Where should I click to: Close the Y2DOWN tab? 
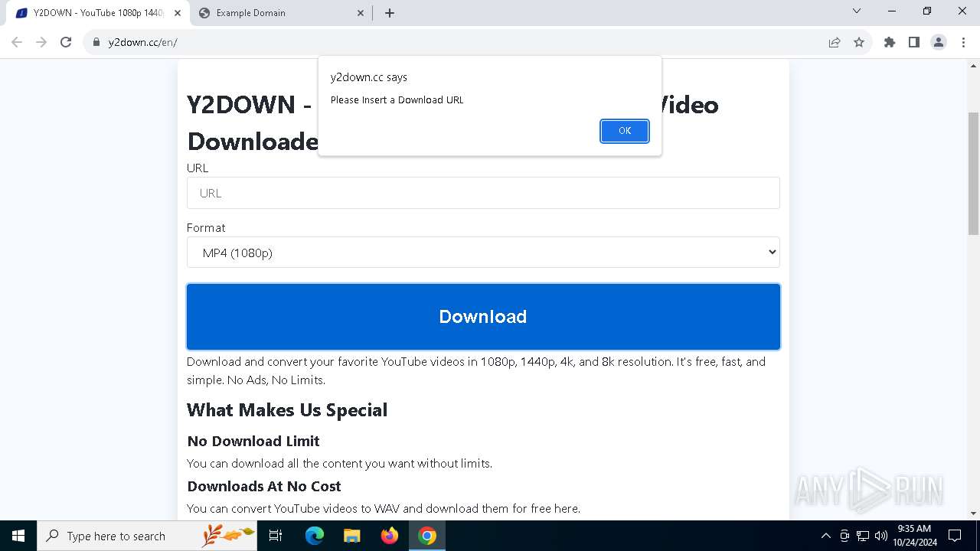tap(177, 13)
